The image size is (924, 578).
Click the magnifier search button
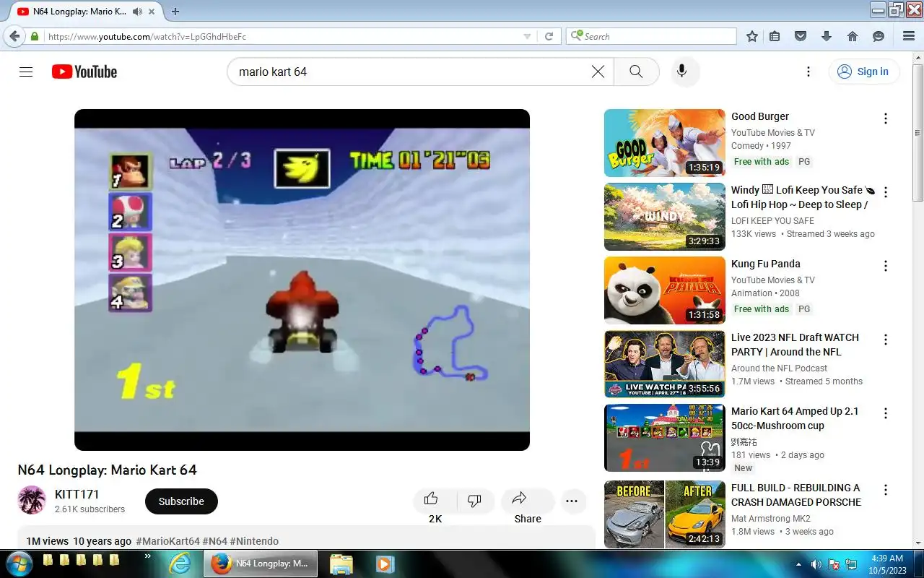(x=636, y=72)
